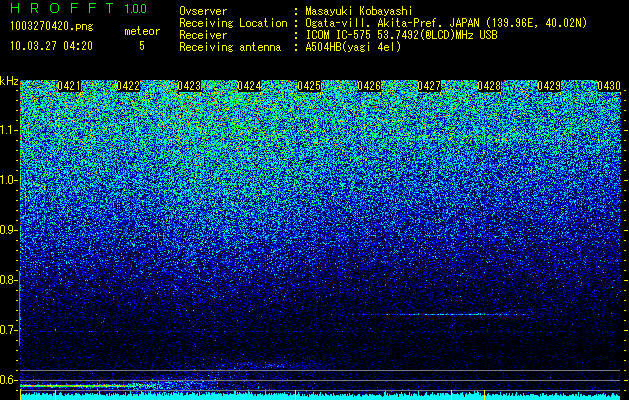Screen dimensions: 629x400
Task: Click the 0430 time marker
Action: point(609,86)
